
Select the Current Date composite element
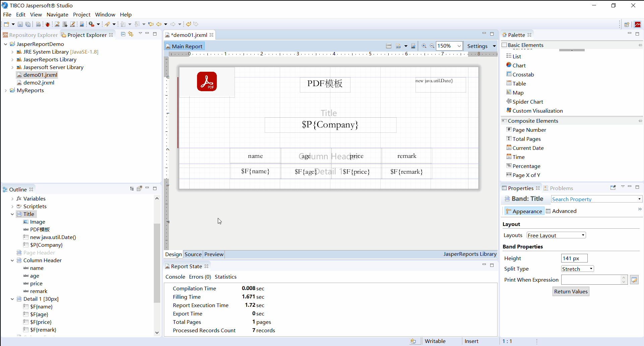click(x=528, y=148)
